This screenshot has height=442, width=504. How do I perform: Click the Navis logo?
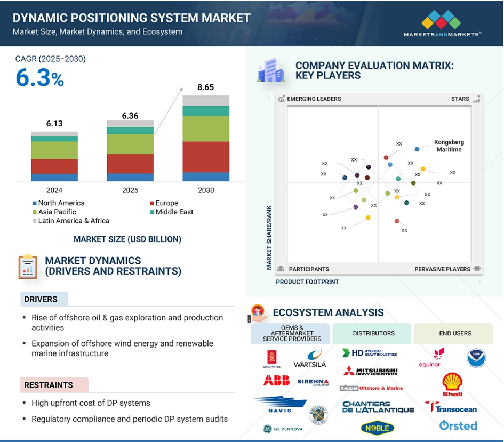[x=281, y=405]
